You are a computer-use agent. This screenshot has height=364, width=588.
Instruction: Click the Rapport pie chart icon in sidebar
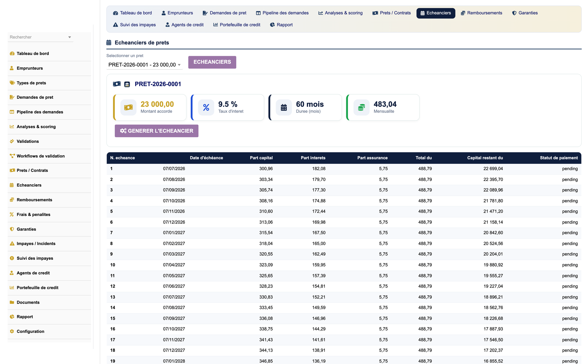(x=12, y=317)
